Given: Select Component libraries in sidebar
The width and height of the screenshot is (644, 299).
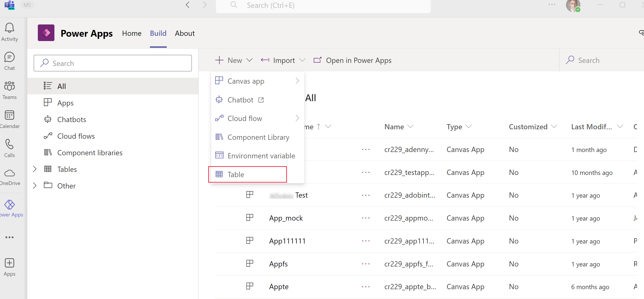Looking at the screenshot, I should tap(90, 152).
